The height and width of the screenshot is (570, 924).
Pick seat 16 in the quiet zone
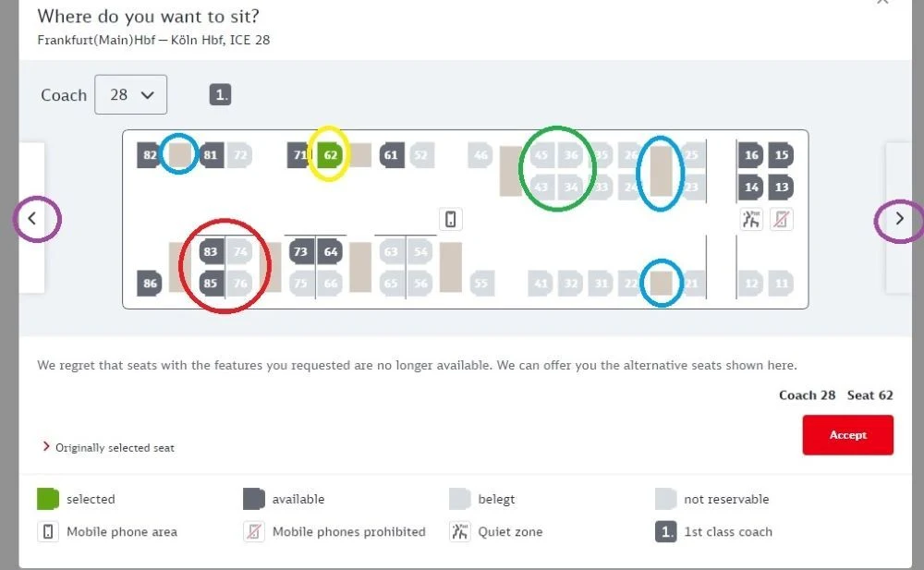coord(750,155)
